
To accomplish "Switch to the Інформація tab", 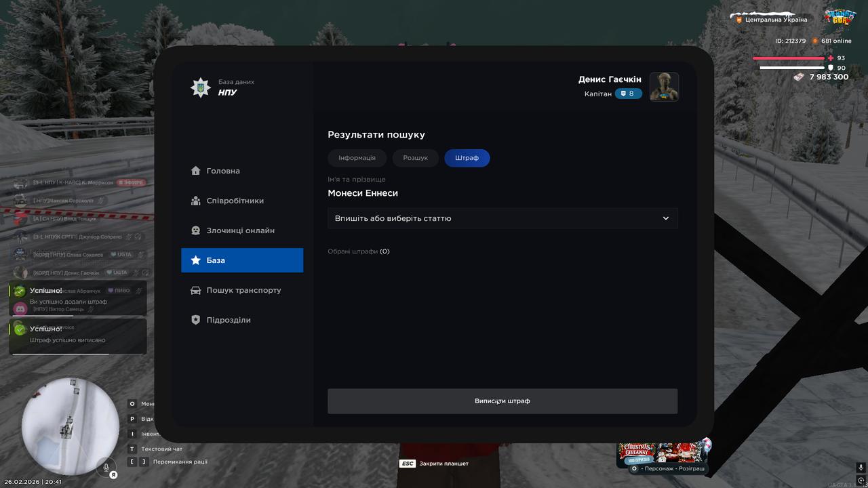I will (357, 158).
